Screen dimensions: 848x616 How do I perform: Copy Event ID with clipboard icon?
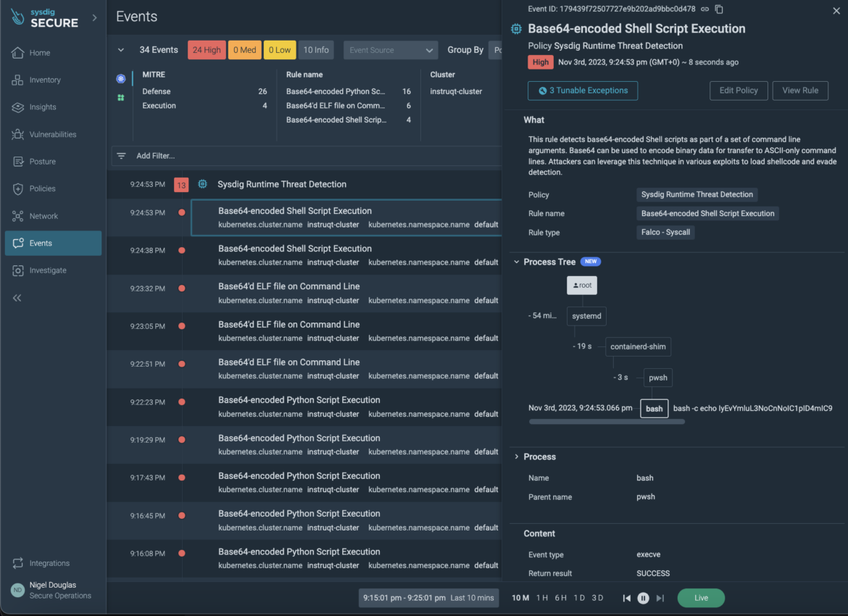pyautogui.click(x=719, y=9)
